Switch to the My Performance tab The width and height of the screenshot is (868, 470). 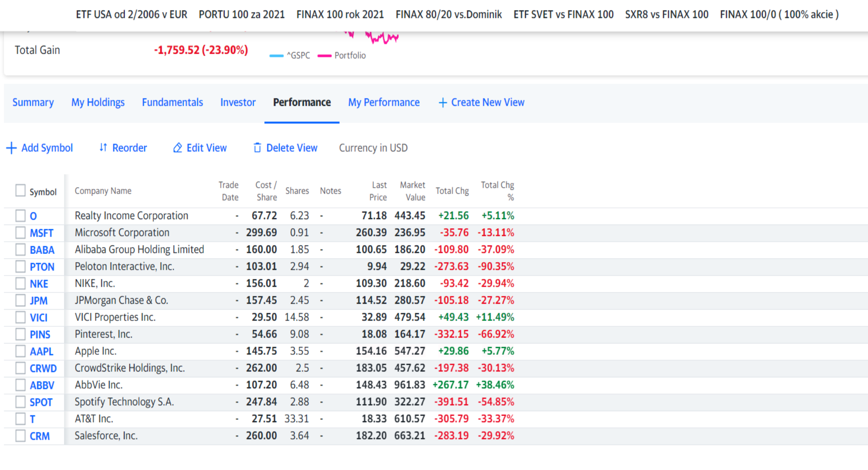pos(384,103)
